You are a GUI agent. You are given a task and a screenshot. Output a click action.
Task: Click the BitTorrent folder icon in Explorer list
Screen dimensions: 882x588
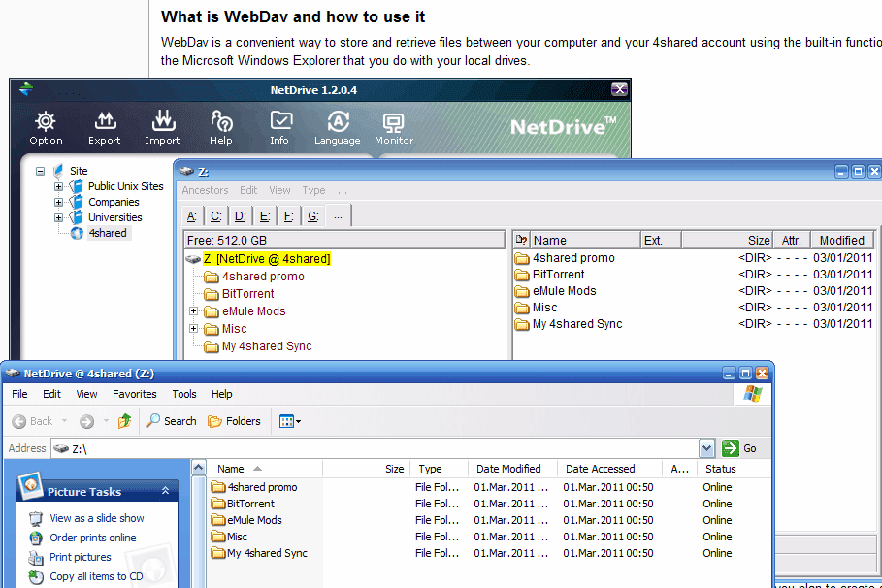[x=217, y=503]
